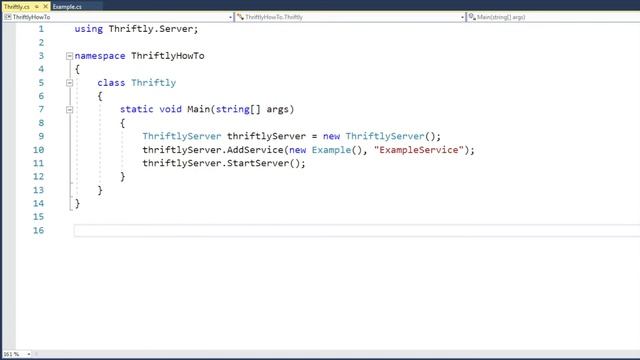Click "AddService" on line 10

[x=255, y=150]
